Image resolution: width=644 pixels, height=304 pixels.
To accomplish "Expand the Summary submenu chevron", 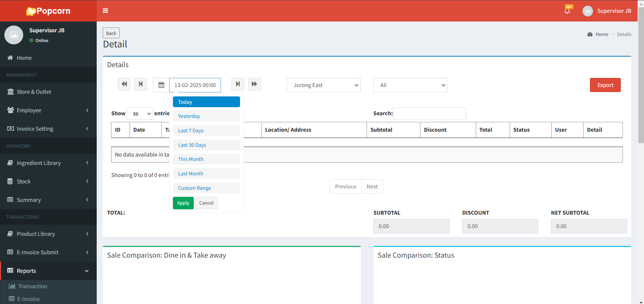I will 87,200.
